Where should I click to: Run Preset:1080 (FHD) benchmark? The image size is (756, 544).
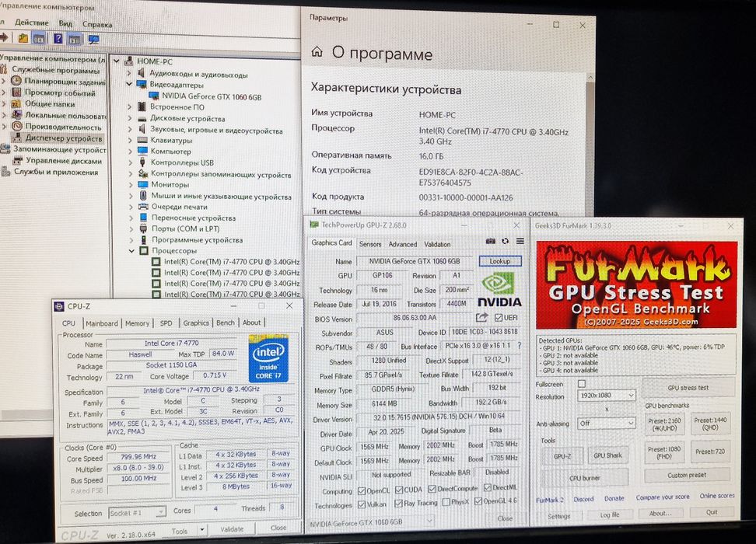point(664,452)
